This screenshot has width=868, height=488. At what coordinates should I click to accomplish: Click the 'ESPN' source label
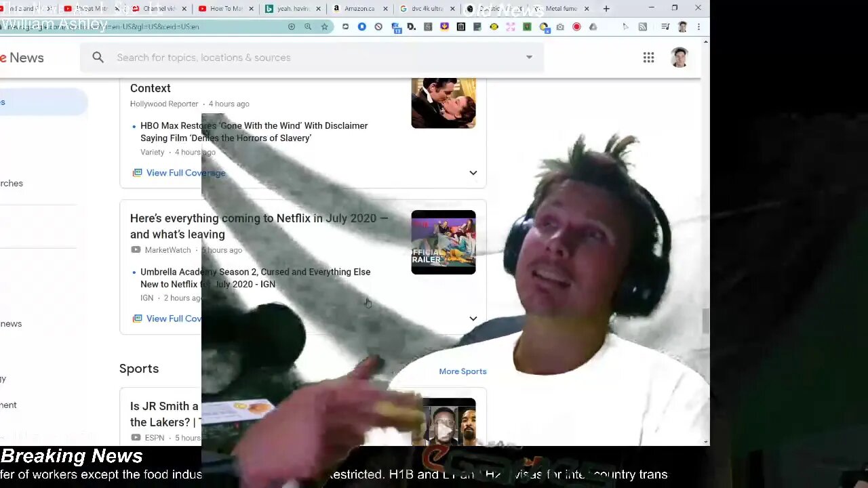click(155, 438)
